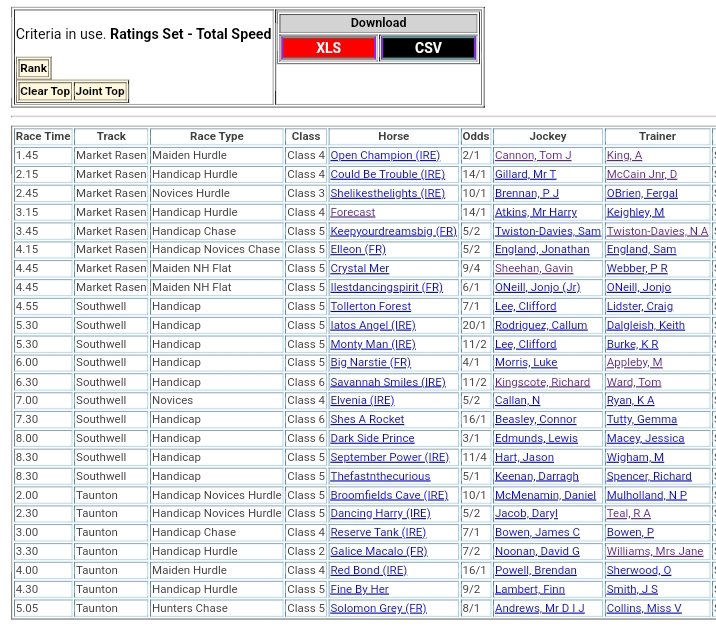View jockey Rodriguez, Callum
Viewport: 716px width, 630px height.
[539, 325]
